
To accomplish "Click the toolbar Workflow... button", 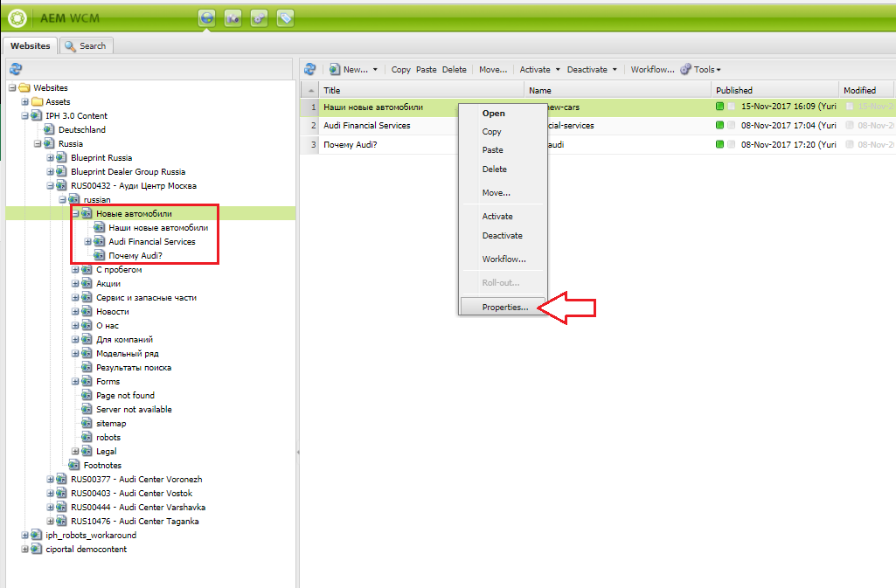I will [653, 70].
